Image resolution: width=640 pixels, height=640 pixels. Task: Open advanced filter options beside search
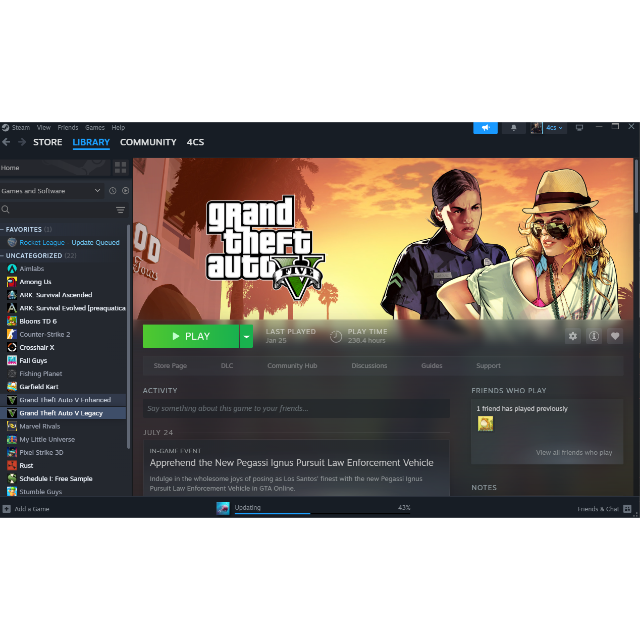120,210
